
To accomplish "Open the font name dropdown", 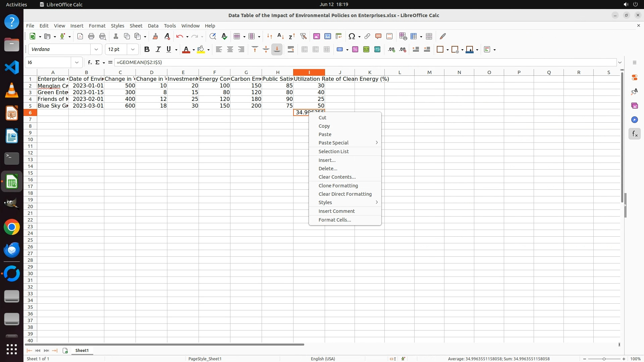I will [96, 50].
